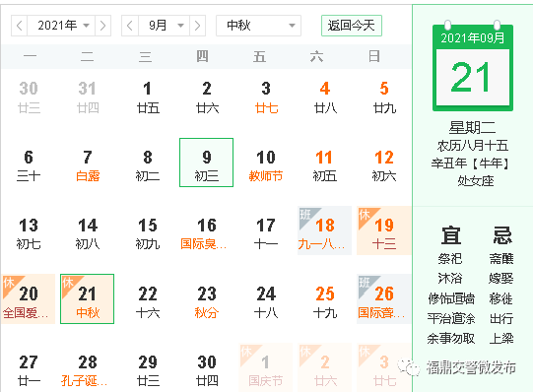Image resolution: width=533 pixels, height=392 pixels.
Task: Select August 30 (廿三) date cell
Action: [29, 98]
